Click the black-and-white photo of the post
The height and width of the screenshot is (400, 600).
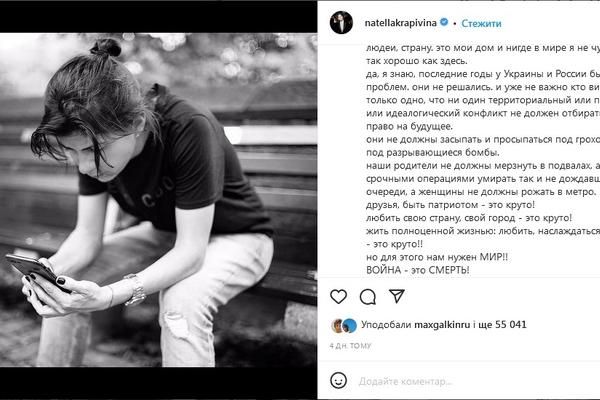158,200
